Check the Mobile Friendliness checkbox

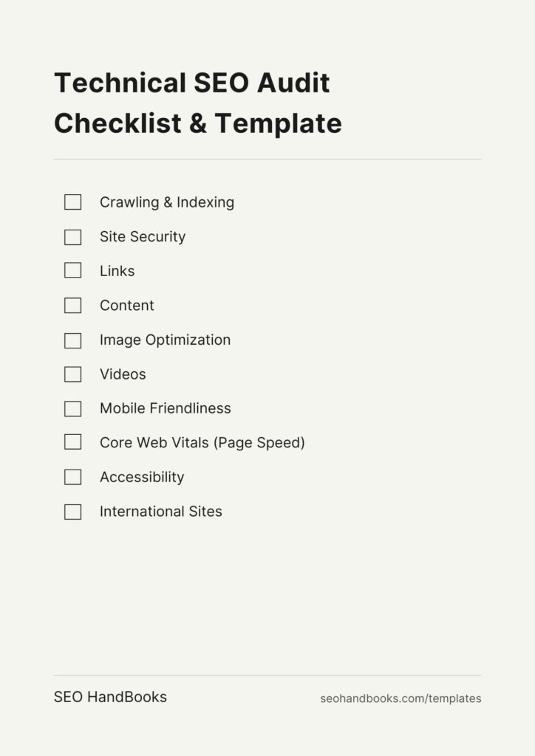click(x=73, y=409)
